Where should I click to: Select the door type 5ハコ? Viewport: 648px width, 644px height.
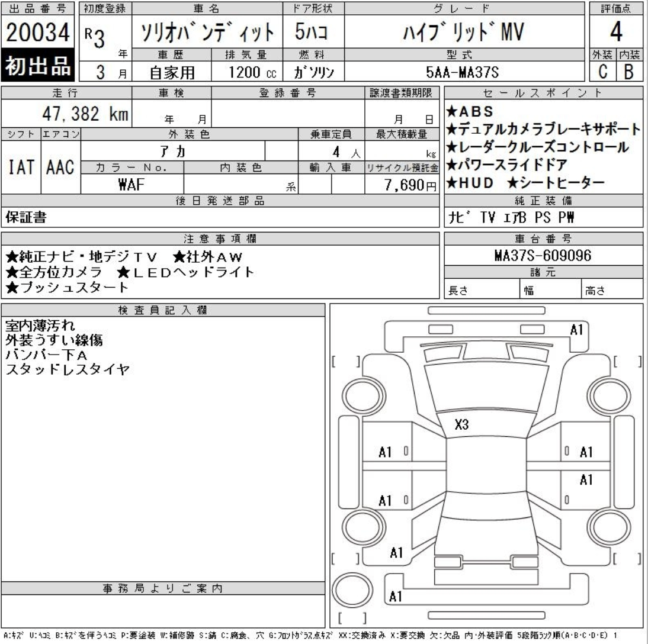[x=311, y=32]
